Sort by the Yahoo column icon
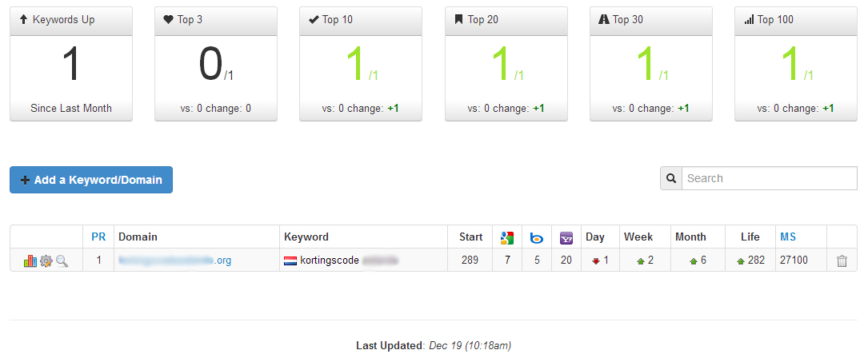 566,237
